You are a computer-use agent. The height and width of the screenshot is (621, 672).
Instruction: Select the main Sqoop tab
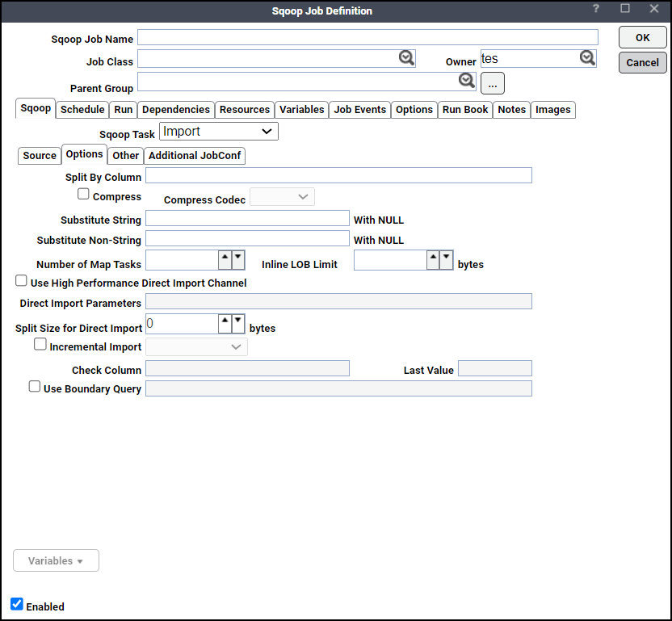tap(36, 108)
